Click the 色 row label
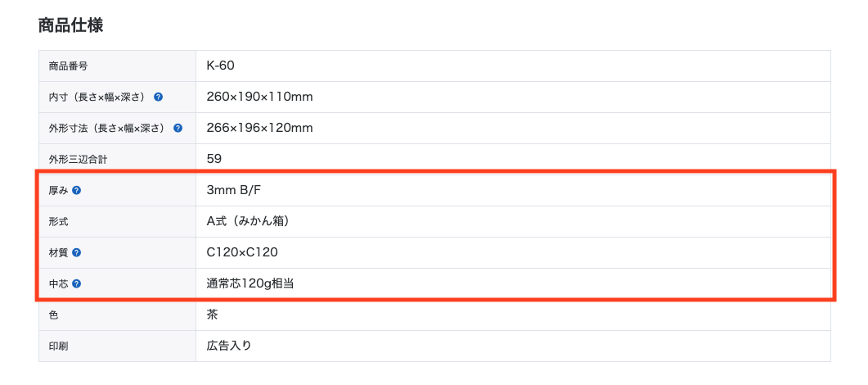Viewport: 868px width, 385px height. click(x=54, y=315)
